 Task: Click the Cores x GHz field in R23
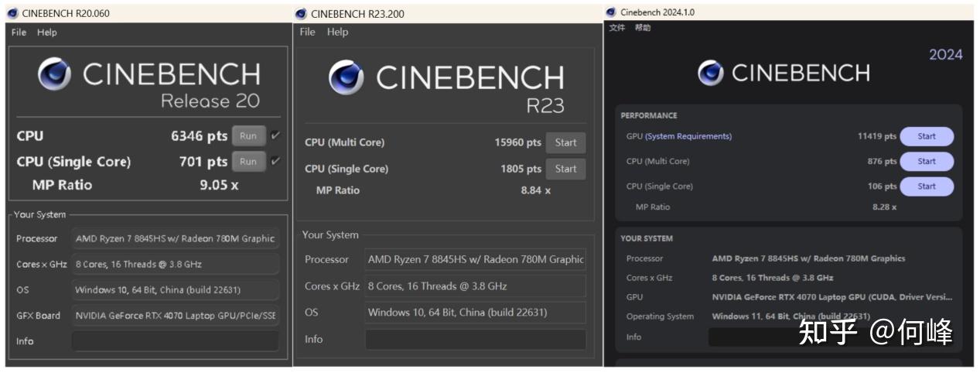476,286
